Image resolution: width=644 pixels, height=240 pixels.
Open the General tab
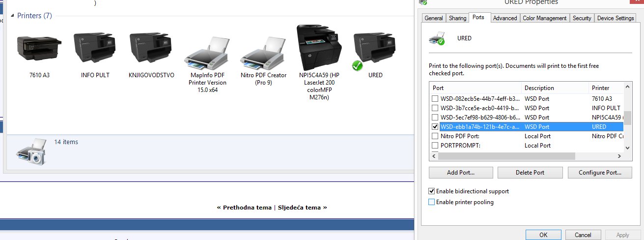434,18
